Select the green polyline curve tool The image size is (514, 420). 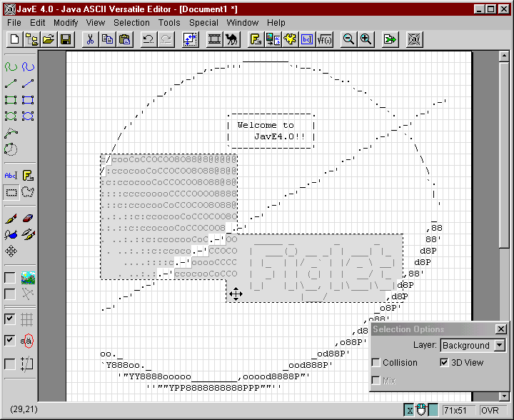[x=11, y=133]
